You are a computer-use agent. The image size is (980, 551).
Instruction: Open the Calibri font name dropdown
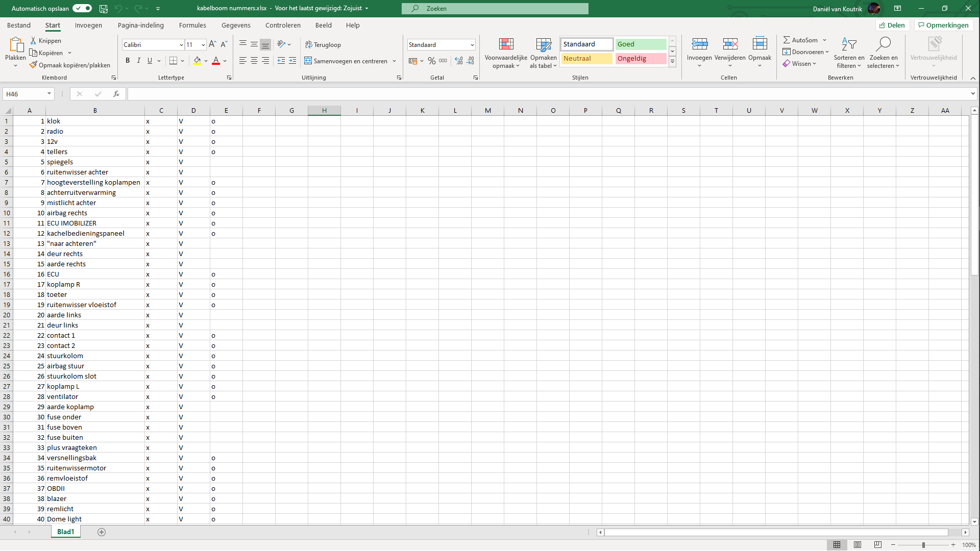tap(181, 45)
